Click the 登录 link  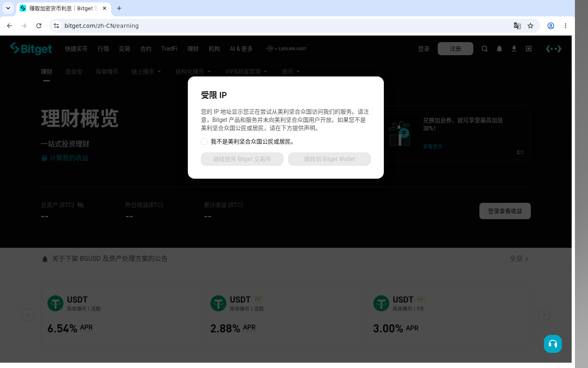(424, 49)
